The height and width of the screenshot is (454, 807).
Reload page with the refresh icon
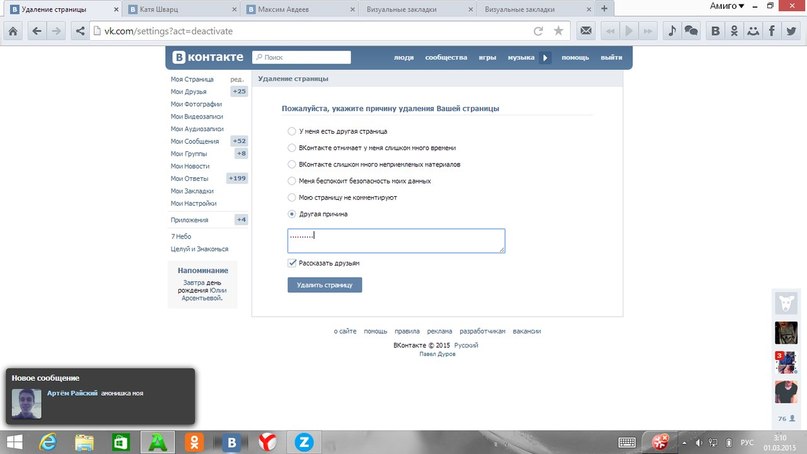tap(538, 31)
